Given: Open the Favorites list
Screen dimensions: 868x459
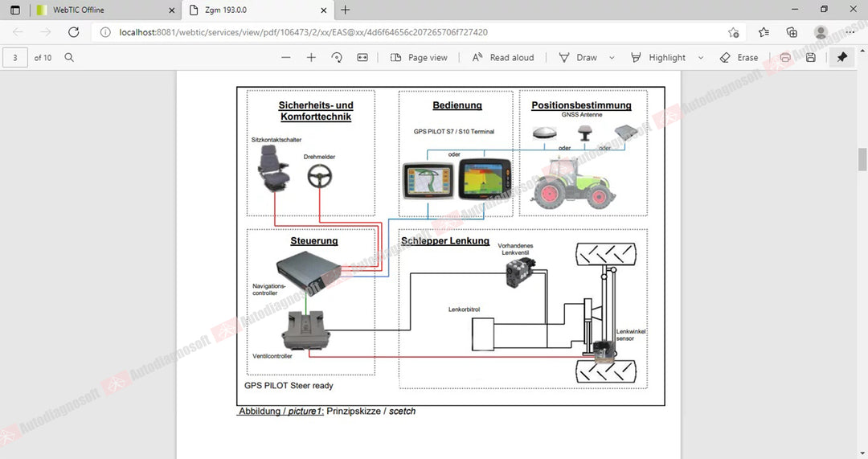Looking at the screenshot, I should click(764, 32).
